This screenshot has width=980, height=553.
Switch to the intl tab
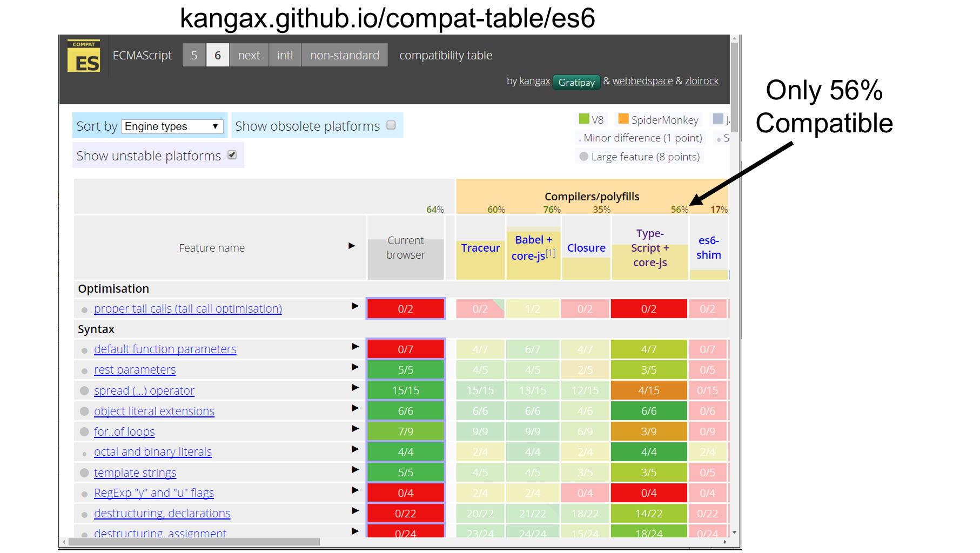(285, 55)
